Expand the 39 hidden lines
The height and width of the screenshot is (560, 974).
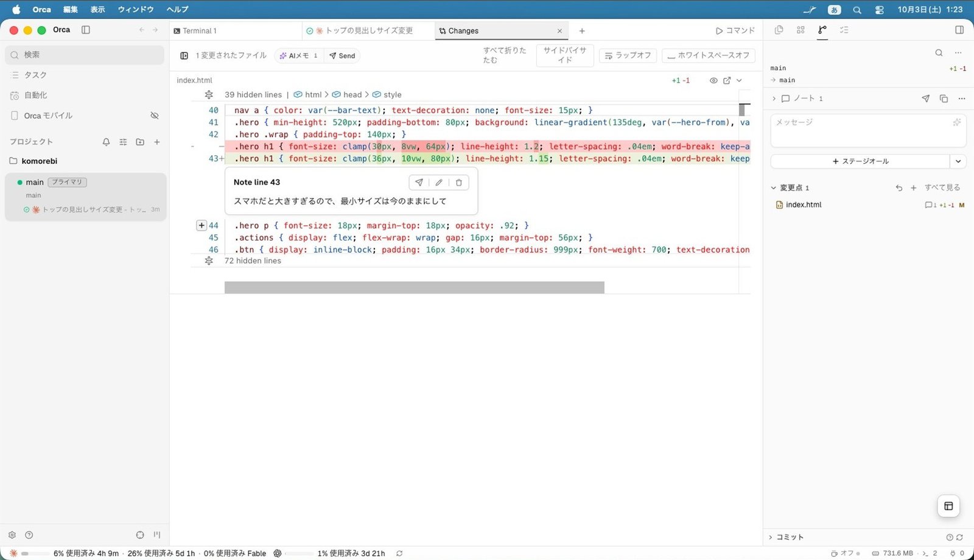[209, 95]
